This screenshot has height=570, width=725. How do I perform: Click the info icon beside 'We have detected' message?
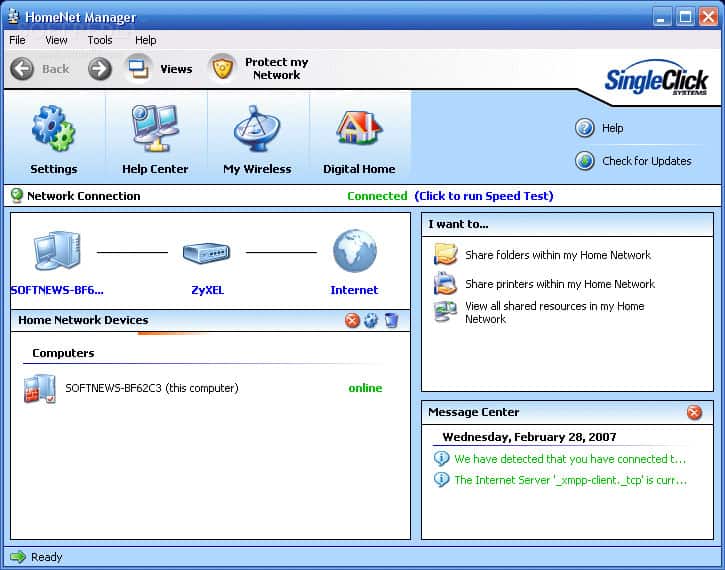tap(442, 458)
